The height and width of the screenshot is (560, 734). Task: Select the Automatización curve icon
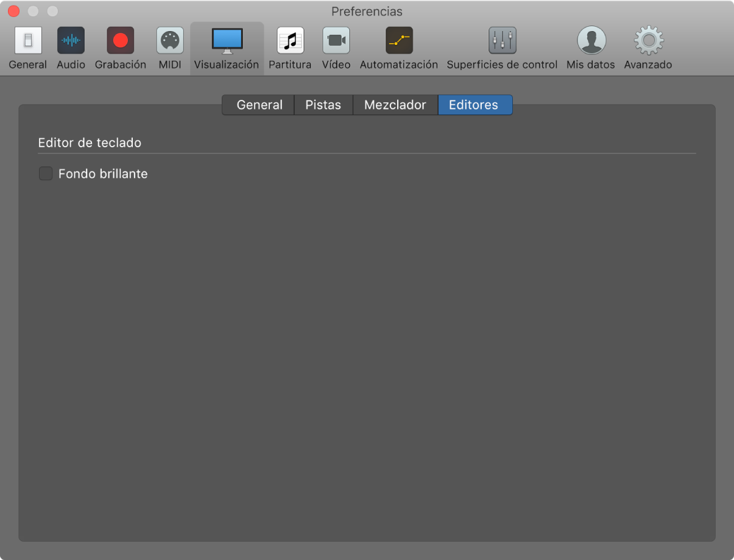(399, 41)
